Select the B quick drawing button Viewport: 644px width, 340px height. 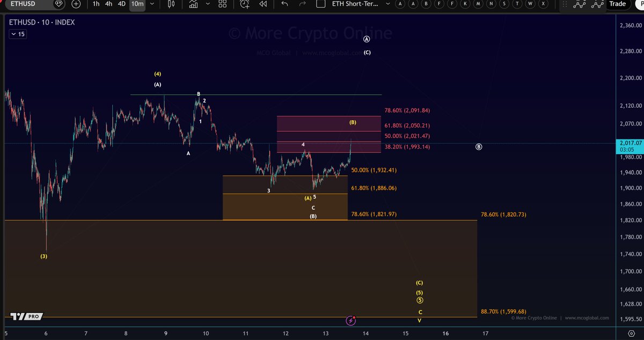point(426,4)
